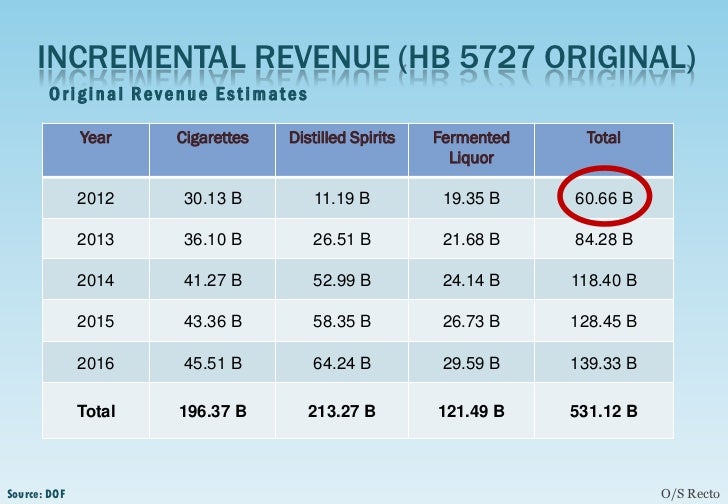Select the fermented liquor total 121.49 B
This screenshot has width=728, height=504.
click(471, 411)
